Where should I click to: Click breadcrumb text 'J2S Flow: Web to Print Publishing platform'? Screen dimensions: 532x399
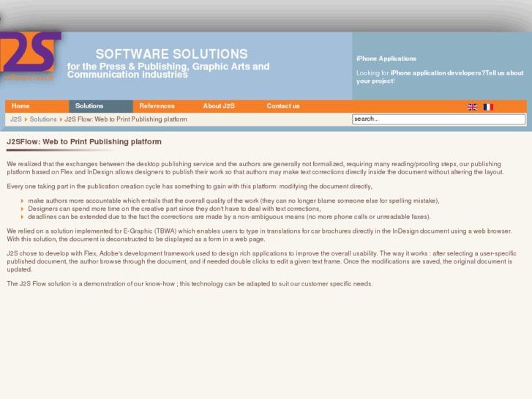(126, 119)
